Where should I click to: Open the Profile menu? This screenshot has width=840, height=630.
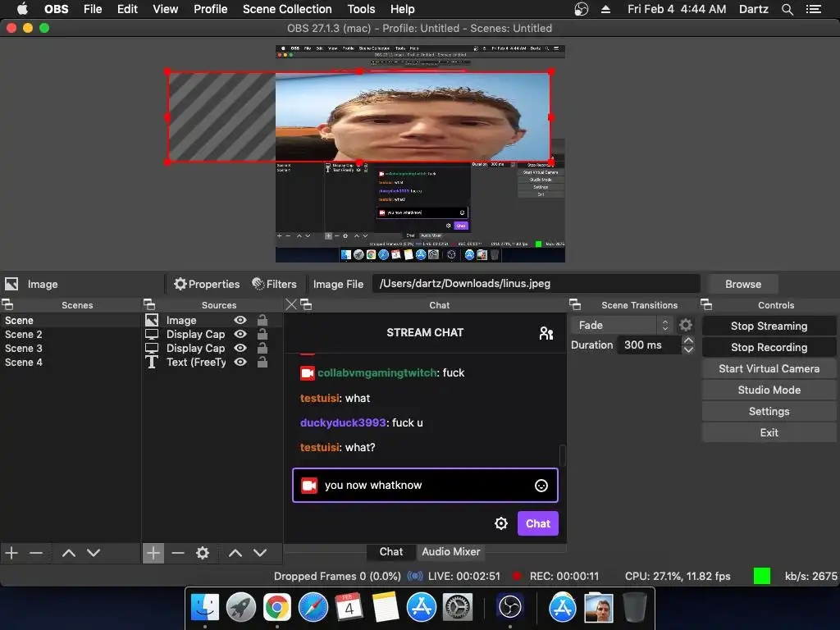pyautogui.click(x=211, y=9)
